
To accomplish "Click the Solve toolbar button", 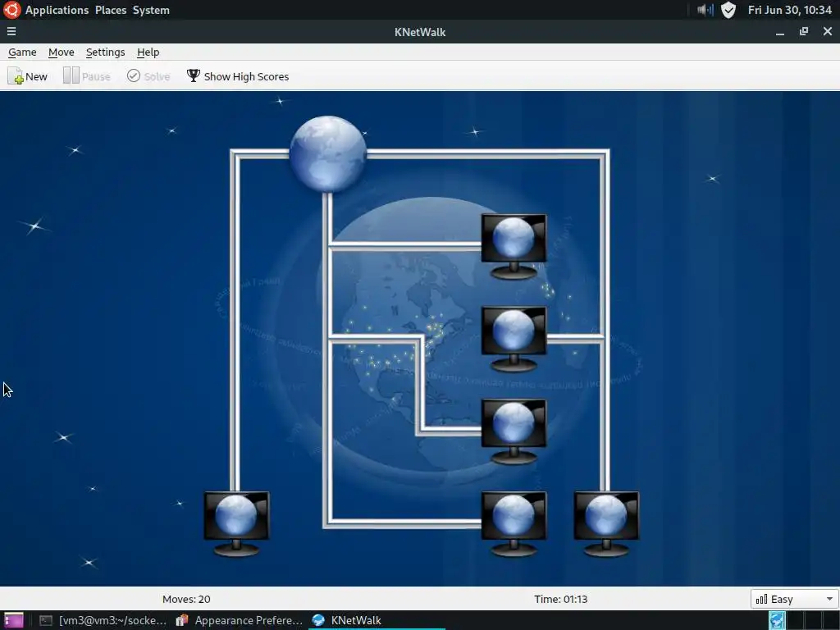I will point(148,76).
